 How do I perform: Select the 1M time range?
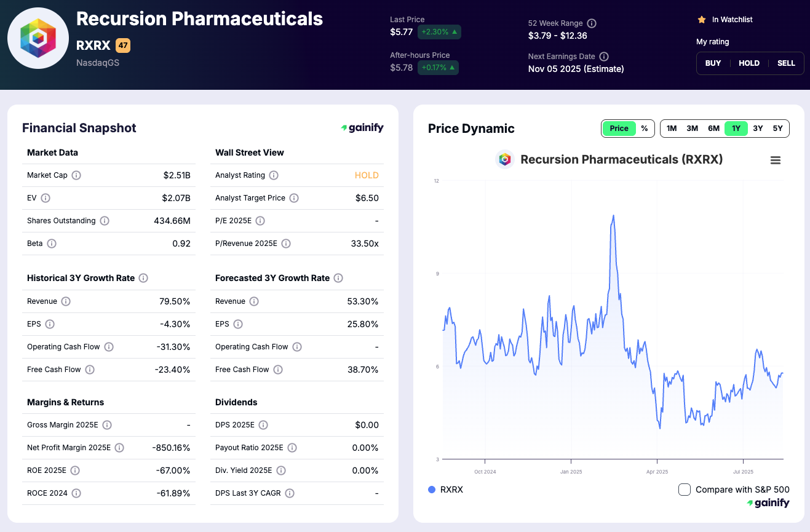[672, 129]
